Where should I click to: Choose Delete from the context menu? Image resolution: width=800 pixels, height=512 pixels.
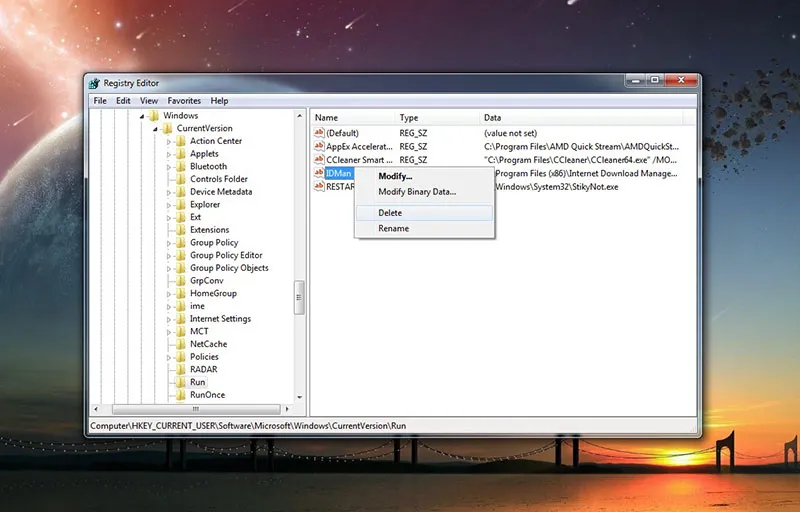390,213
